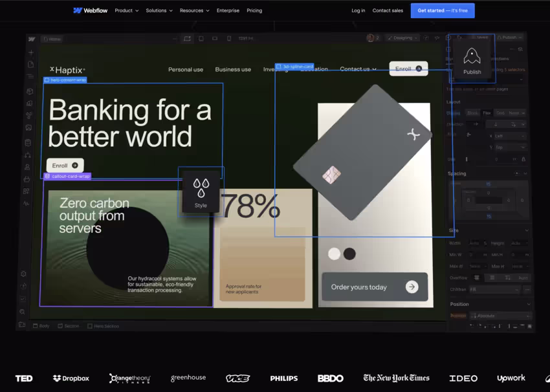Set display to Grid
Image resolution: width=550 pixels, height=392 pixels.
point(500,113)
